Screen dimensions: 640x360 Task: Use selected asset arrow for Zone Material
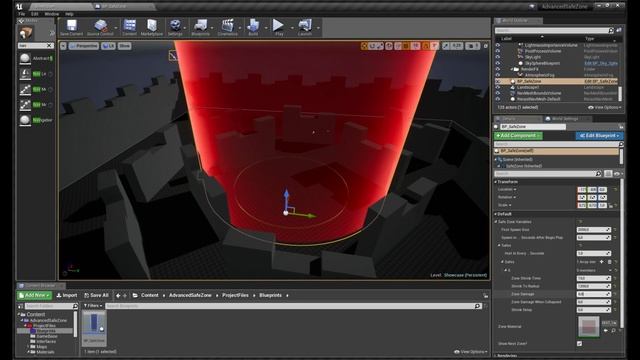[x=606, y=330]
